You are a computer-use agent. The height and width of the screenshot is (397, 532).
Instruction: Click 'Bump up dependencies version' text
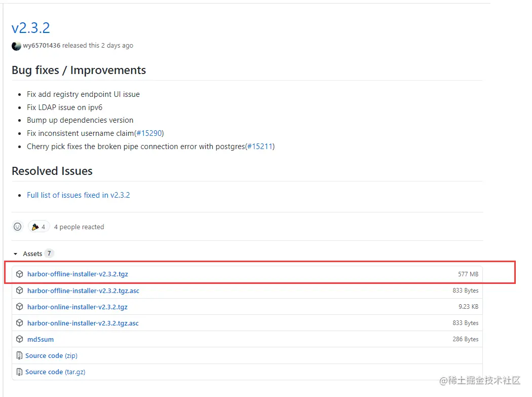[x=80, y=120]
